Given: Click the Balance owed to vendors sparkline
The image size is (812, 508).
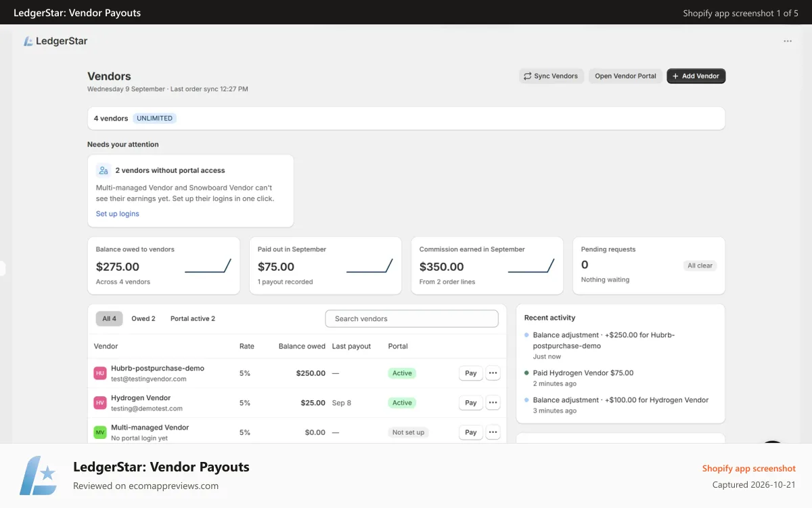Looking at the screenshot, I should pos(208,266).
